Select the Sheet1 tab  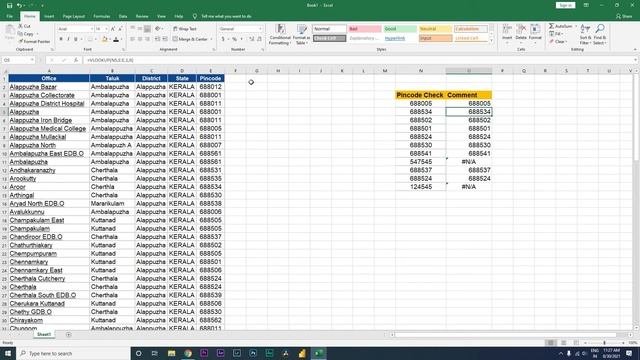point(44,335)
